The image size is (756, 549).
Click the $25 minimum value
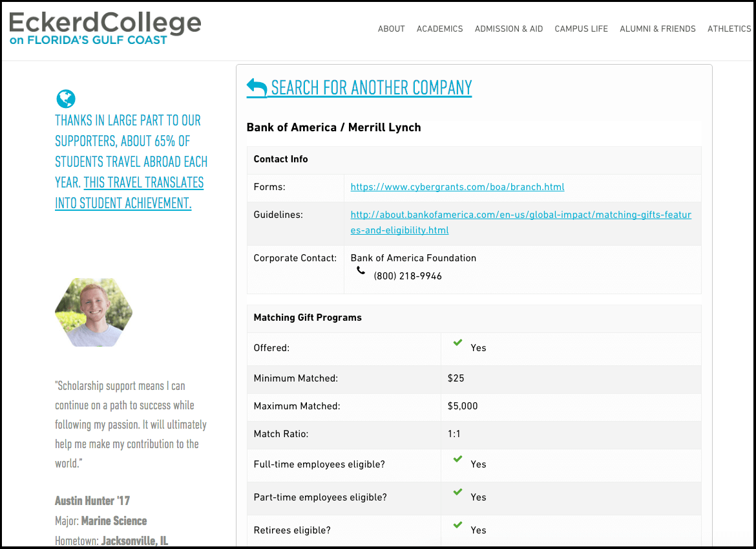click(456, 378)
